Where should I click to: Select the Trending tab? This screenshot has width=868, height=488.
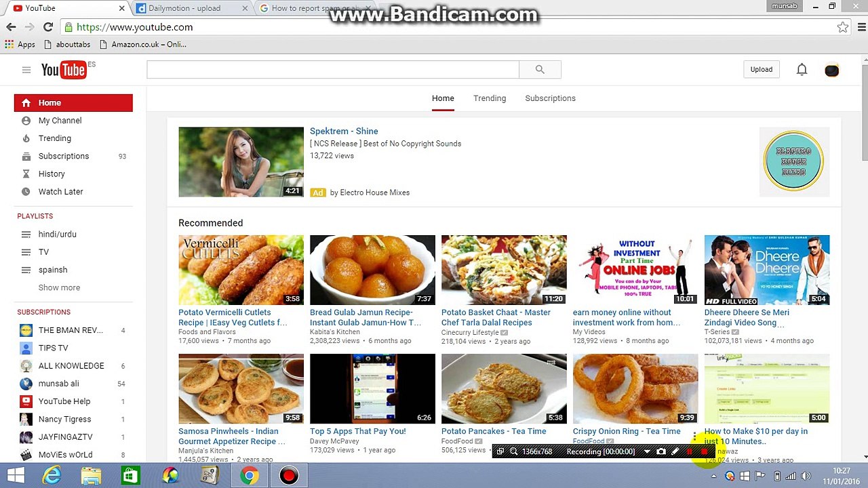(490, 98)
